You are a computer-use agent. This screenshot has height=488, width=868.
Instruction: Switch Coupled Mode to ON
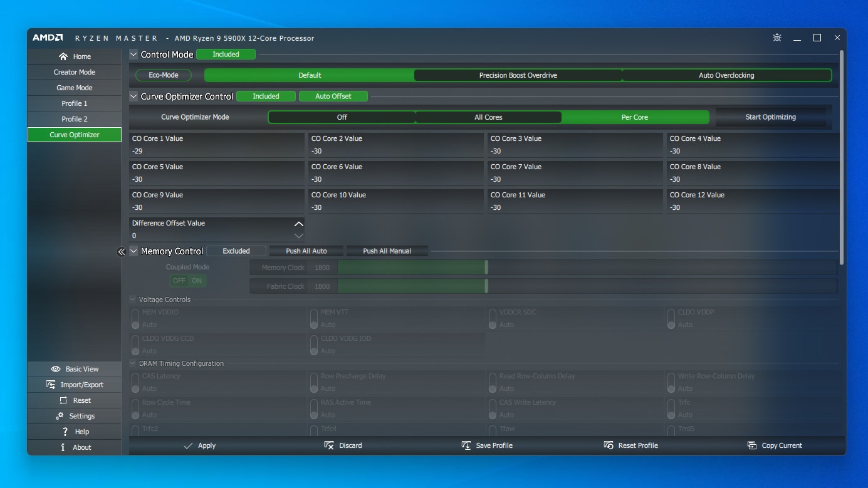pos(197,281)
